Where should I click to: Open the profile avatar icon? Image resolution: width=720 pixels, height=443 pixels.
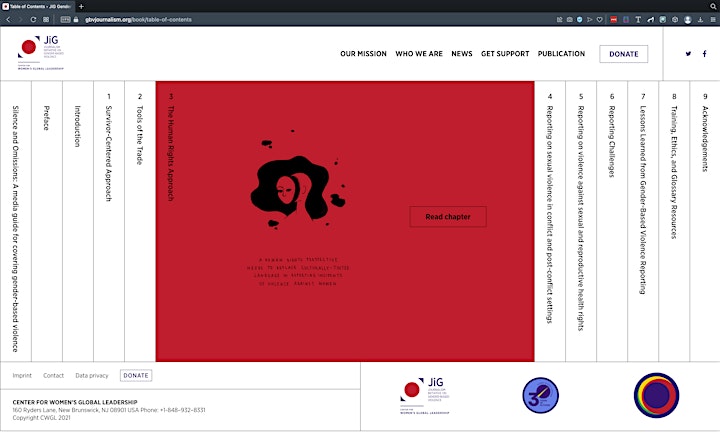(x=687, y=20)
